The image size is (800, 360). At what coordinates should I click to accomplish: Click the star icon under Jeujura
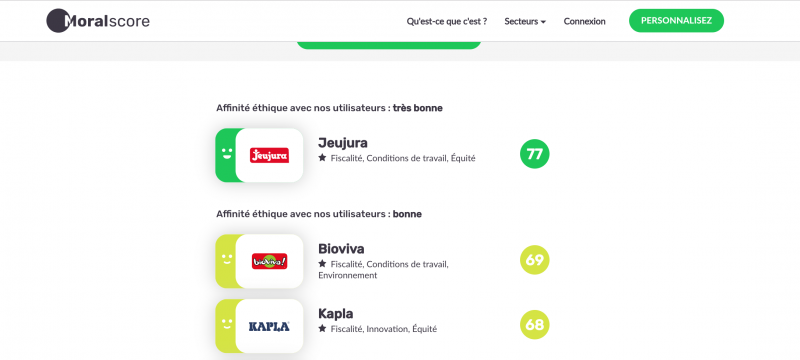point(322,158)
